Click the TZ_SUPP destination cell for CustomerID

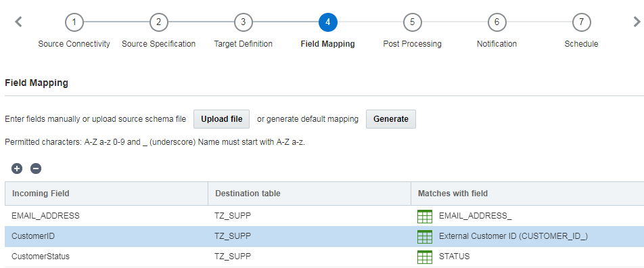[x=309, y=236]
